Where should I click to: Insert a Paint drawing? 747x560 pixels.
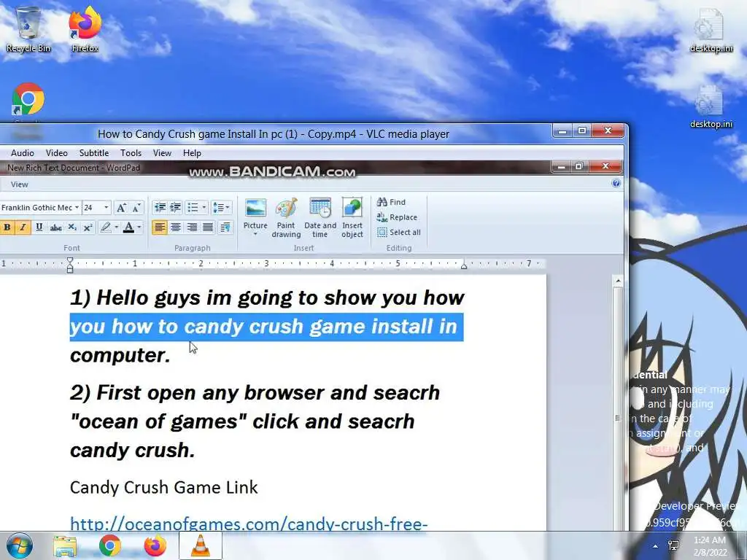tap(286, 217)
